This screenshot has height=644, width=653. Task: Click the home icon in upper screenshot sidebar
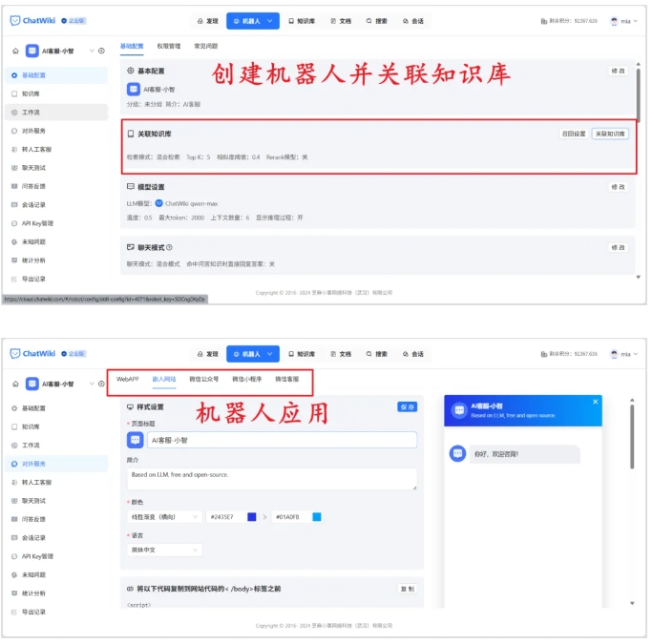click(x=15, y=51)
